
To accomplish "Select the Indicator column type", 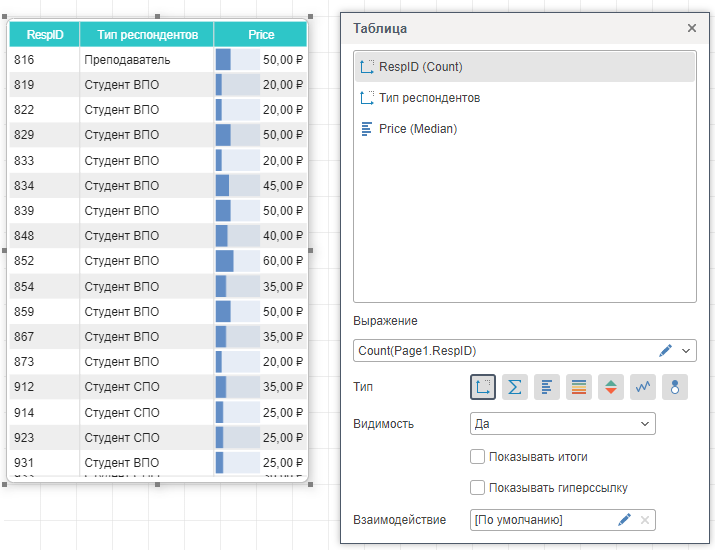I will pos(611,387).
